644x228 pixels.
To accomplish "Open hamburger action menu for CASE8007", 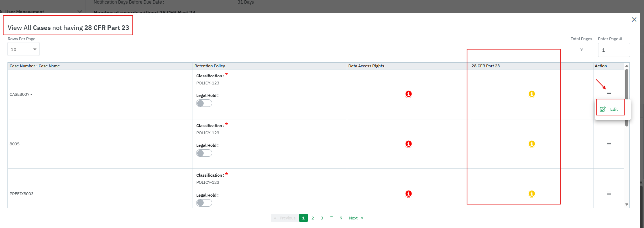I will click(609, 94).
